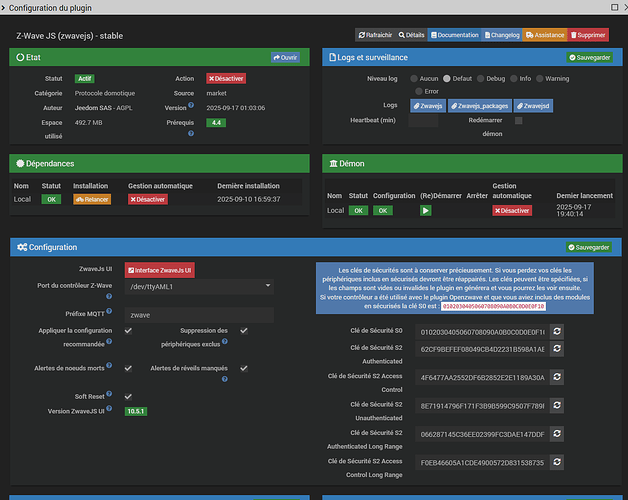Toggle Alertes de noeuds morts checkbox
Screen dimensions: 628x500
pyautogui.click(x=127, y=367)
